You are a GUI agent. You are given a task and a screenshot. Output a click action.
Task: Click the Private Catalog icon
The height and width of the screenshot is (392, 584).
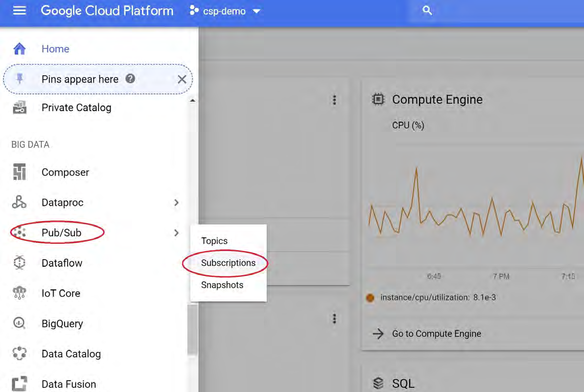click(20, 108)
